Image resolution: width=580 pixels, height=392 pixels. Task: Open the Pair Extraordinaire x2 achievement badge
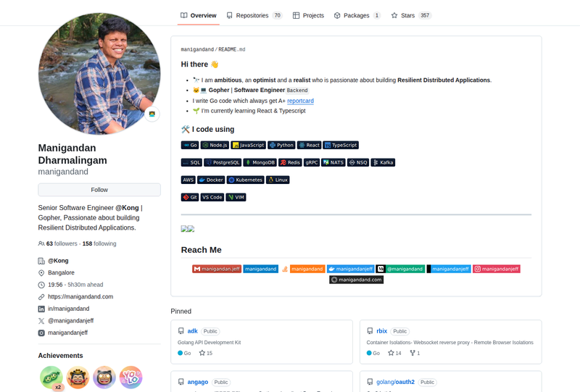coord(51,378)
